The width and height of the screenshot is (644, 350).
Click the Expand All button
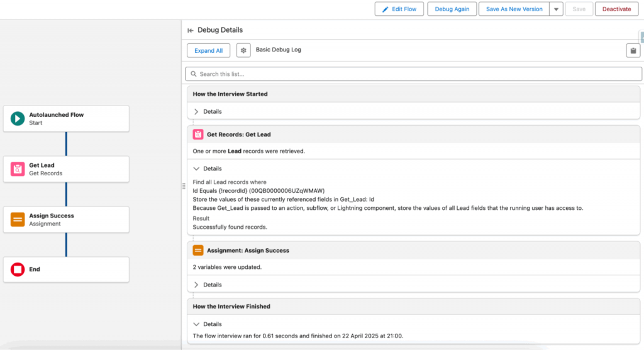tap(208, 50)
